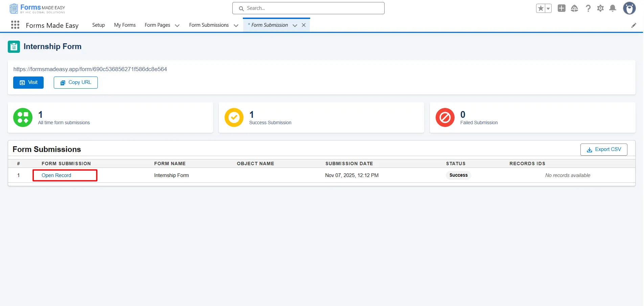Viewport: 644px width, 306px height.
Task: Open the Open Record link
Action: click(x=56, y=175)
